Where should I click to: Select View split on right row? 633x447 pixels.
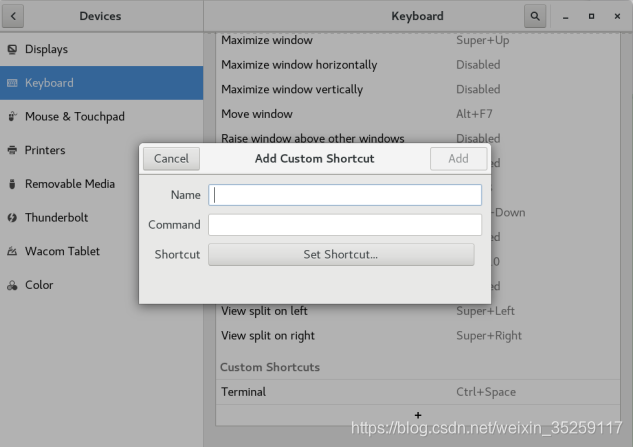[x=418, y=336]
